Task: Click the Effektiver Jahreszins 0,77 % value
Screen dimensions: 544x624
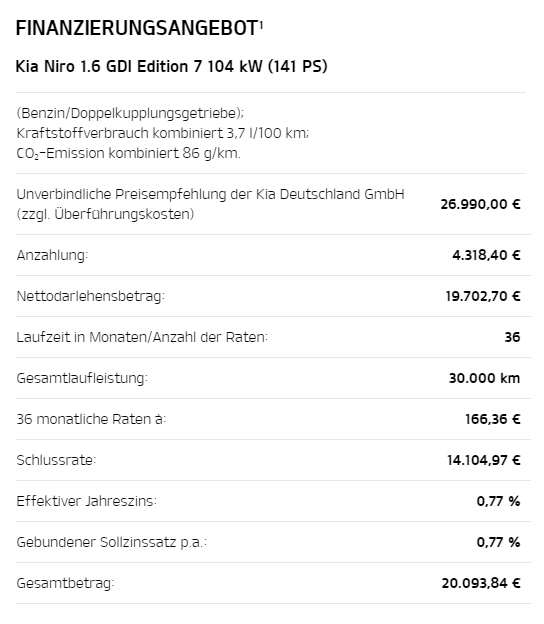Action: tap(498, 501)
